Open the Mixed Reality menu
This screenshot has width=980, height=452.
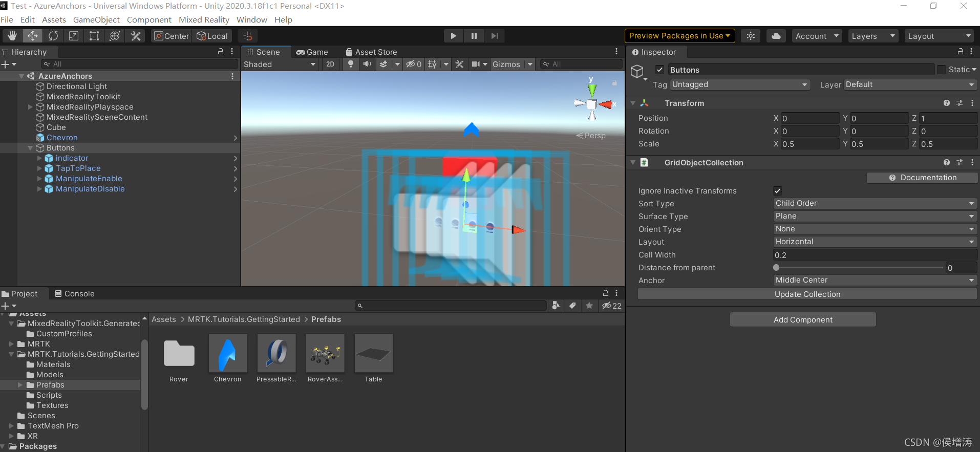204,19
